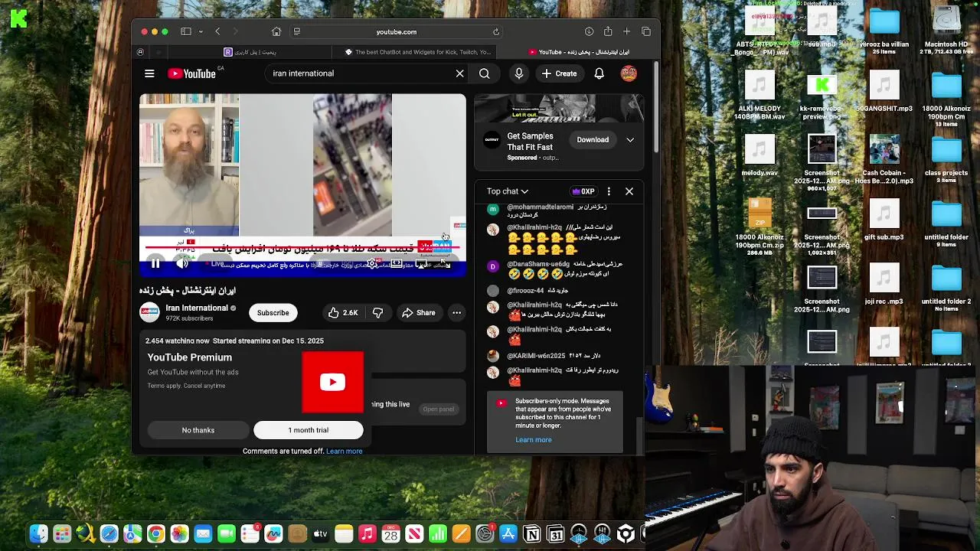The height and width of the screenshot is (551, 980).
Task: Close the live chat panel
Action: coord(629,191)
